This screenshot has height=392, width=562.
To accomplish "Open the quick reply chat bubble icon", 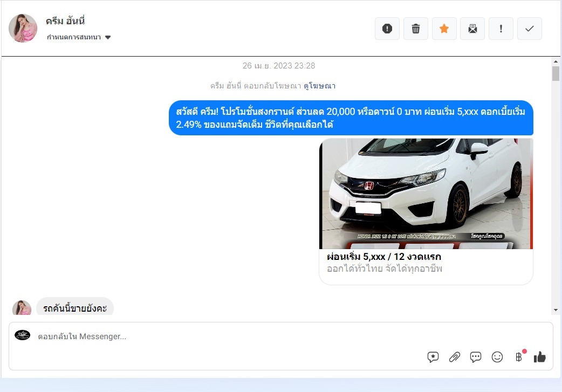I will (x=476, y=357).
